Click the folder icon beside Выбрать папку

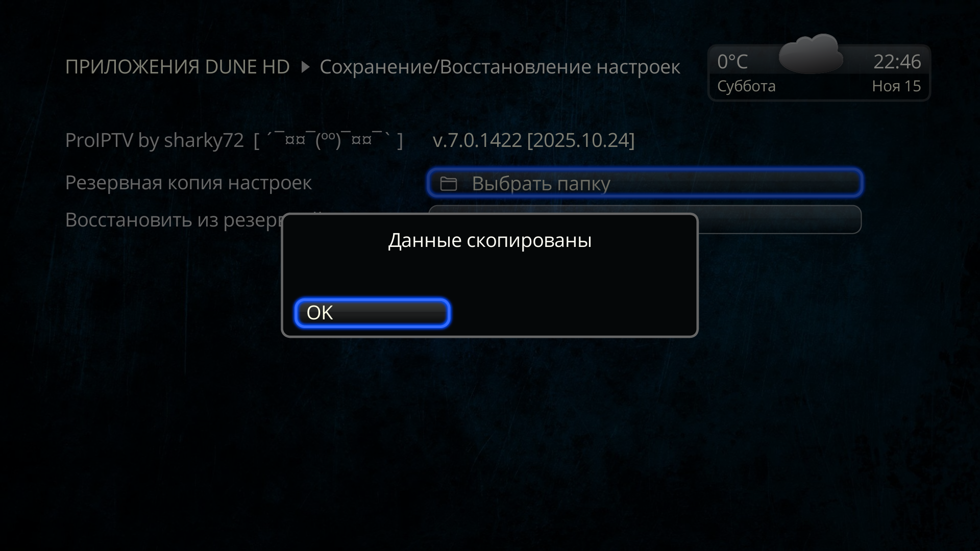[448, 184]
